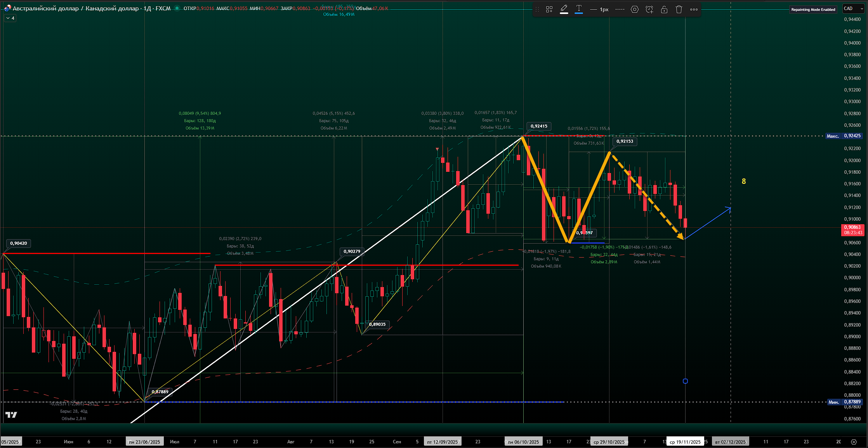
Task: Delete drawing with trash icon
Action: 679,9
